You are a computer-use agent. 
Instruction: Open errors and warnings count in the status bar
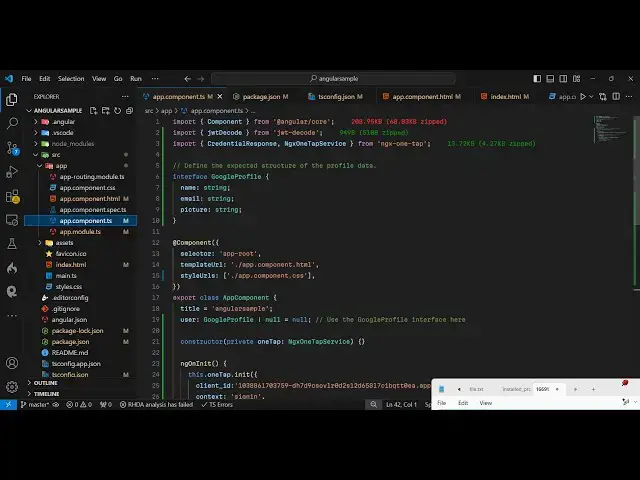pos(79,404)
